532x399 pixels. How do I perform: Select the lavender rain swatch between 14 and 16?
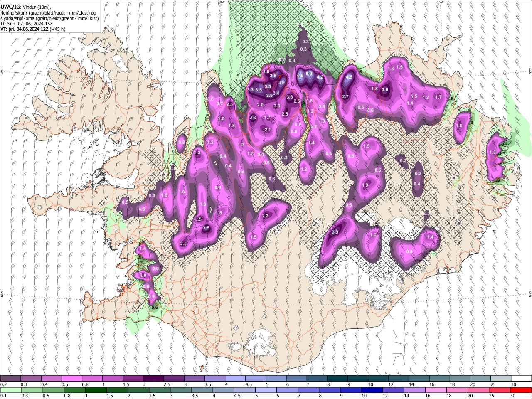[x=414, y=390]
